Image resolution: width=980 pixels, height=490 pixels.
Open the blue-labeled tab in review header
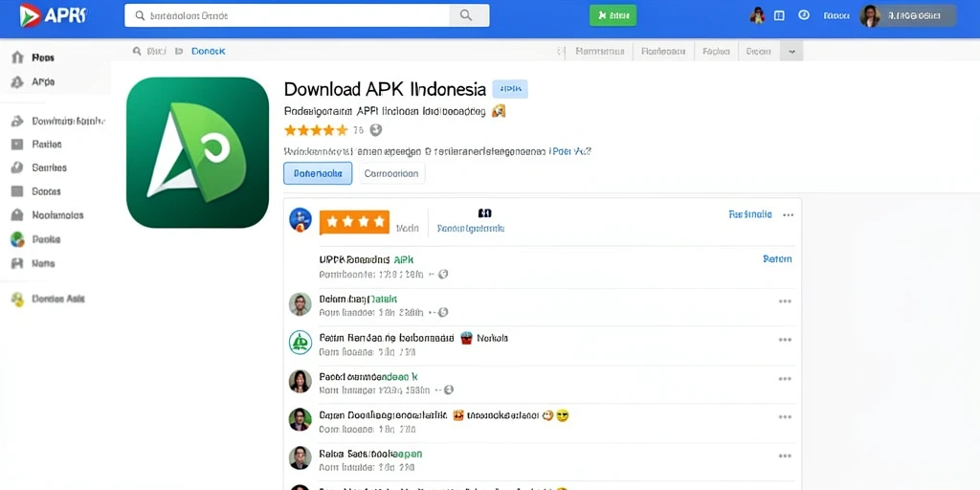[471, 222]
